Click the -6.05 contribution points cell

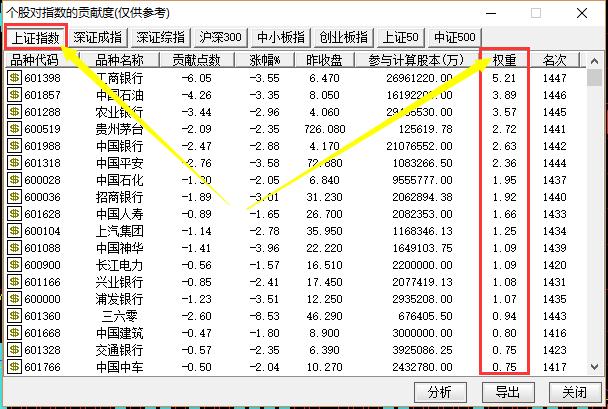point(197,78)
